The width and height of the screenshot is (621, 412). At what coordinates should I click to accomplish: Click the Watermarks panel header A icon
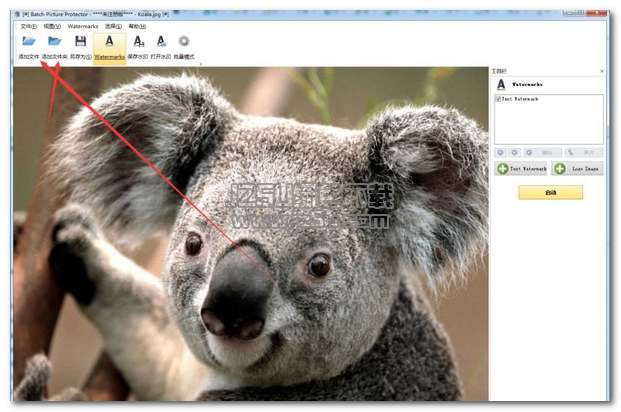point(501,84)
